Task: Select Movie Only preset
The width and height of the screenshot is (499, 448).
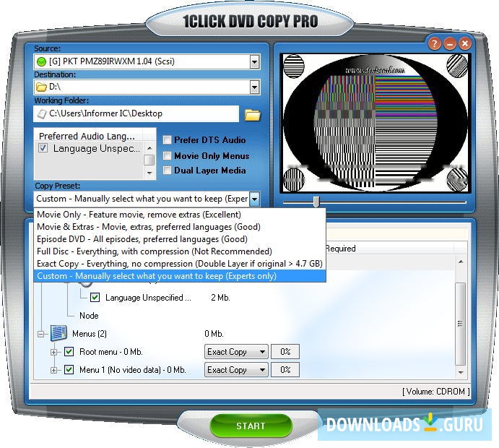Action: click(x=180, y=215)
